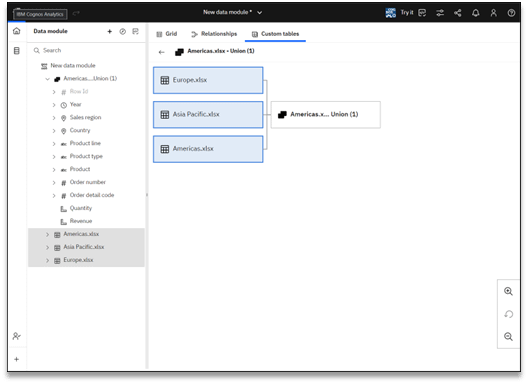
Task: Open the Home icon in left sidebar
Action: pos(16,31)
